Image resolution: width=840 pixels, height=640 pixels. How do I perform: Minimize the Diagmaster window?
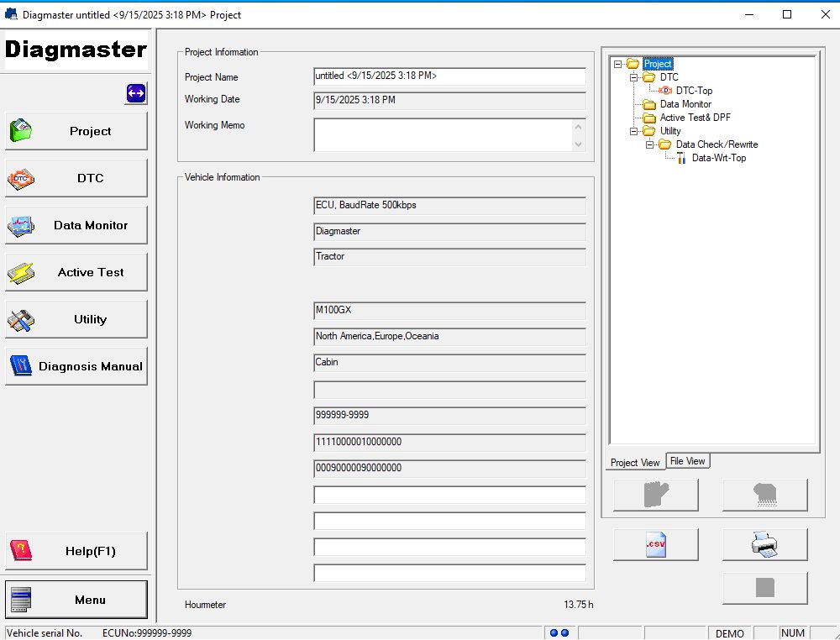[x=749, y=14]
